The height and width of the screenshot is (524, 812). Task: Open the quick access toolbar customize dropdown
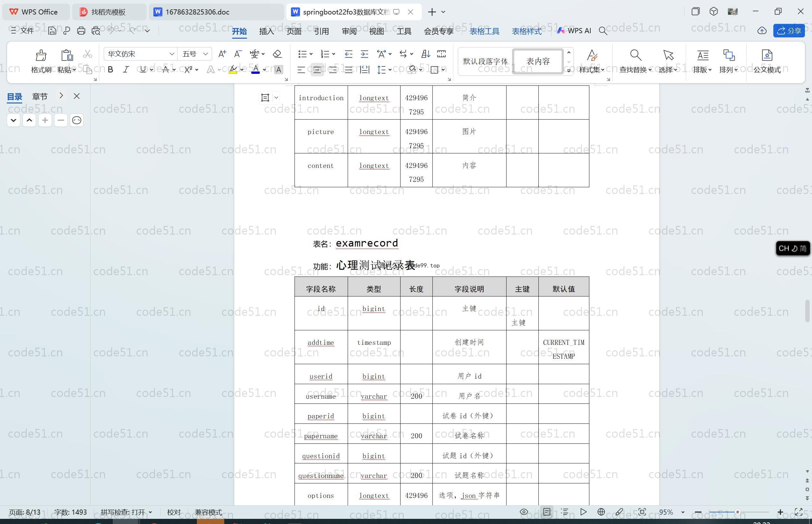pos(147,31)
